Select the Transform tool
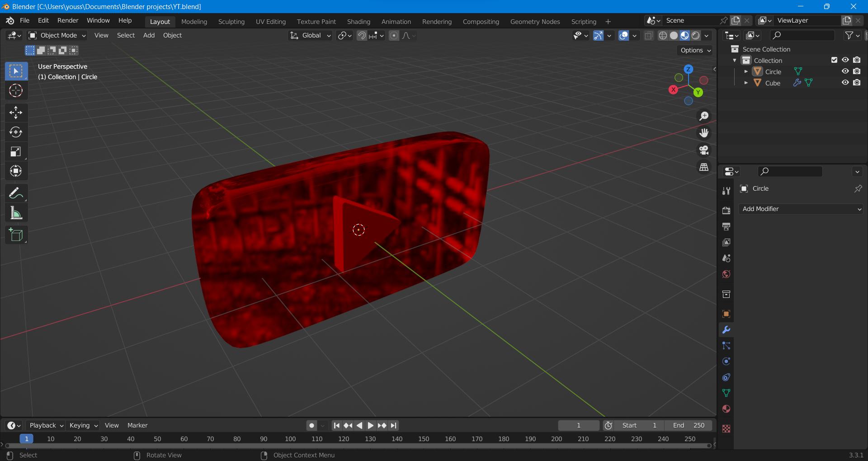Image resolution: width=868 pixels, height=461 pixels. pyautogui.click(x=16, y=171)
